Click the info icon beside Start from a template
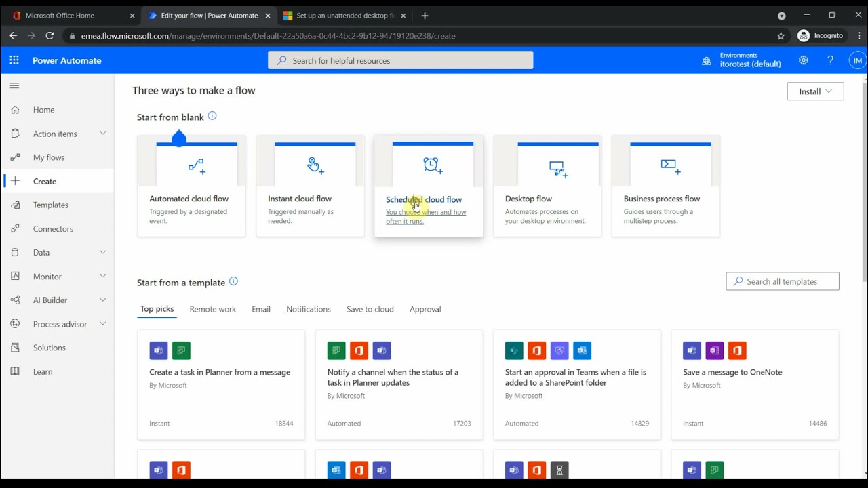The width and height of the screenshot is (868, 488). pos(233,281)
